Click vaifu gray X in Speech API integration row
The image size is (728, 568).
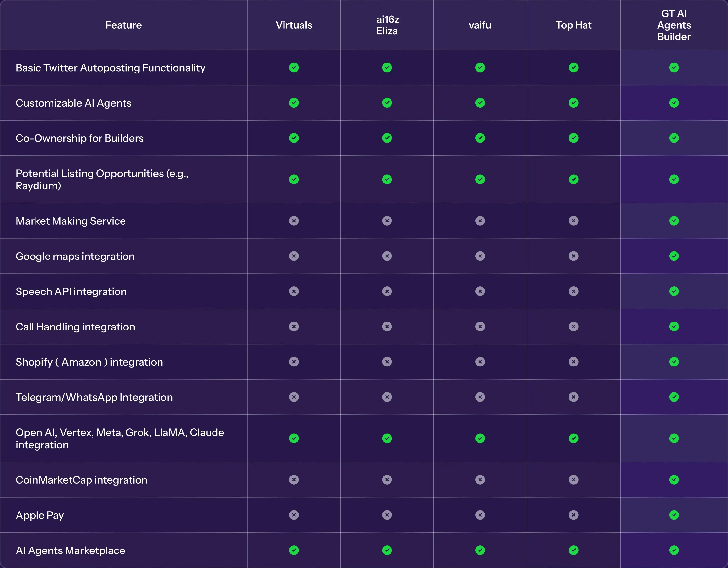[x=480, y=292]
